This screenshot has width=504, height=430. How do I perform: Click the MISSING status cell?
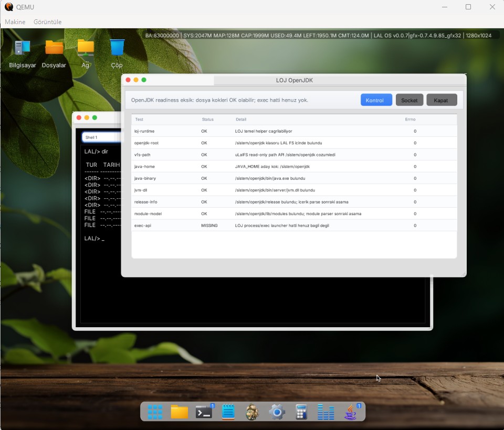tap(209, 225)
